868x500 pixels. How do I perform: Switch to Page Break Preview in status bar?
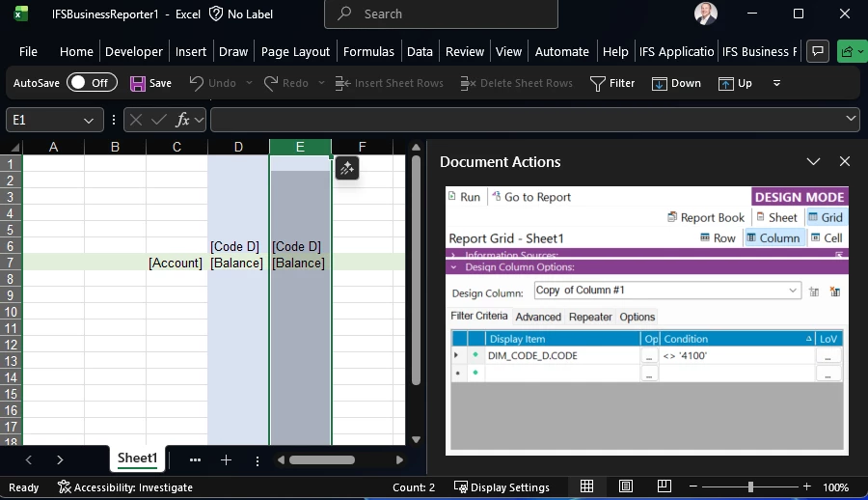coord(665,486)
